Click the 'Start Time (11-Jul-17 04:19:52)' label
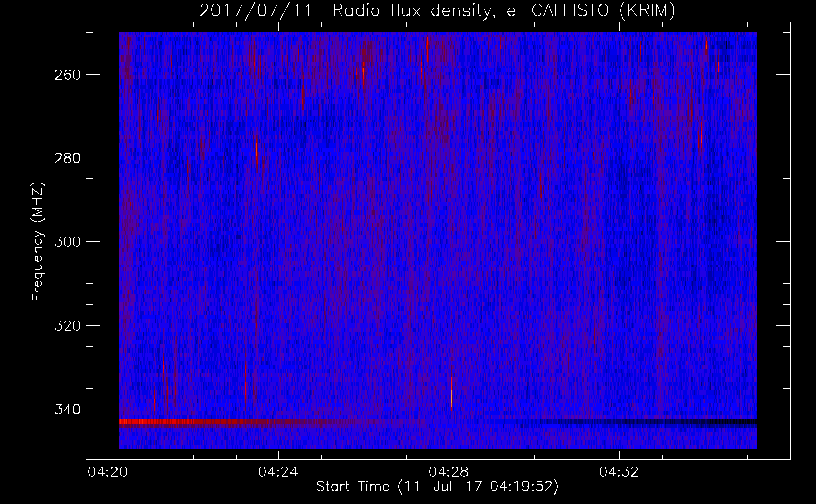 [437, 487]
